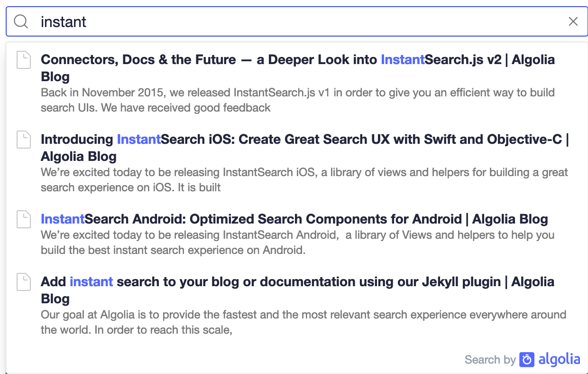588x374 pixels.
Task: Click the X to clear the search query
Action: (x=573, y=21)
